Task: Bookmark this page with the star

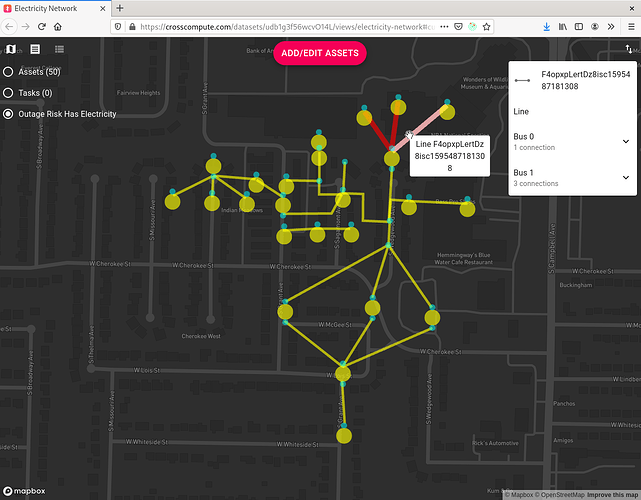Action: tap(486, 27)
